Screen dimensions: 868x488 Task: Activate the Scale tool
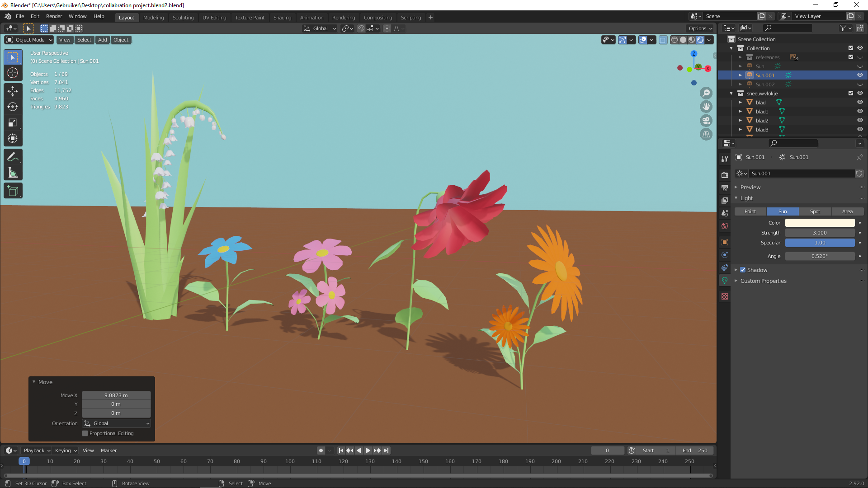tap(13, 123)
